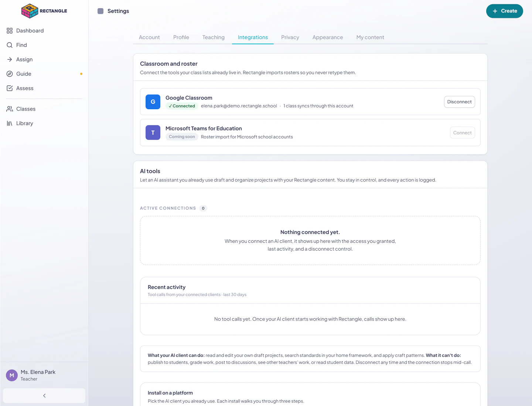Click the 'No tool calls yet' message
Image resolution: width=532 pixels, height=406 pixels.
coord(310,319)
